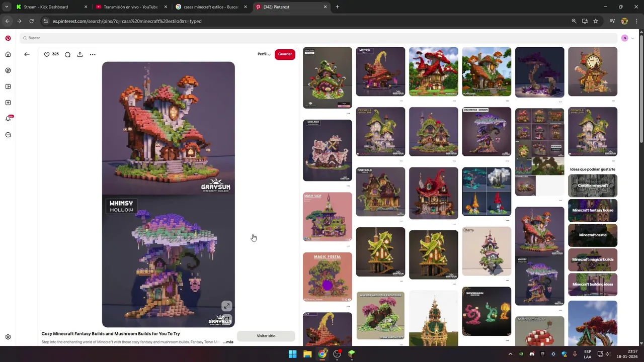Click the browser address bar URL
644x362 pixels.
tap(127, 21)
